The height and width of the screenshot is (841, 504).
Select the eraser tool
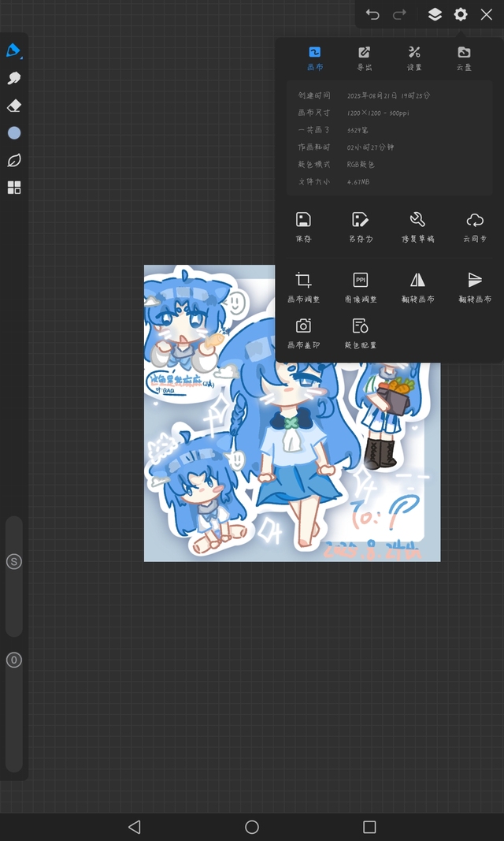[x=13, y=106]
